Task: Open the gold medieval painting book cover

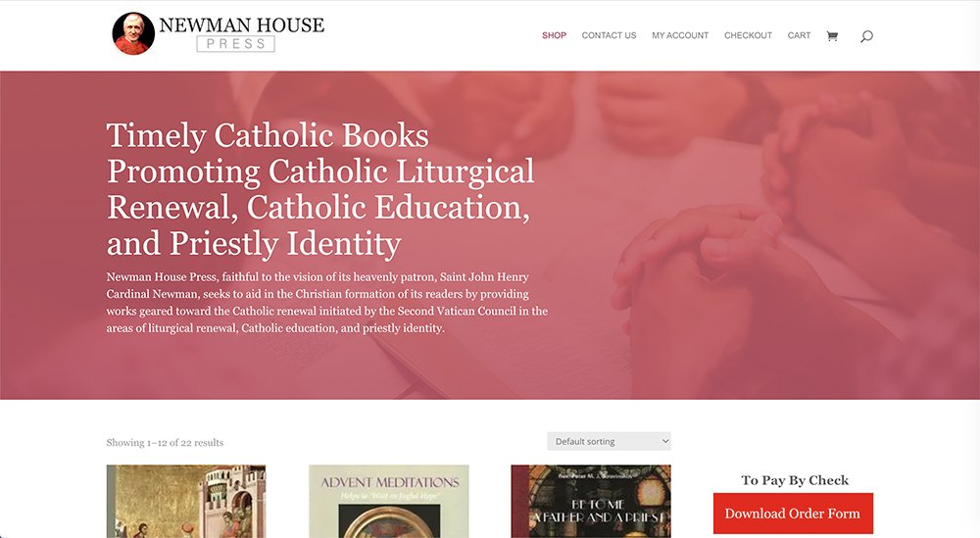Action: [x=186, y=501]
